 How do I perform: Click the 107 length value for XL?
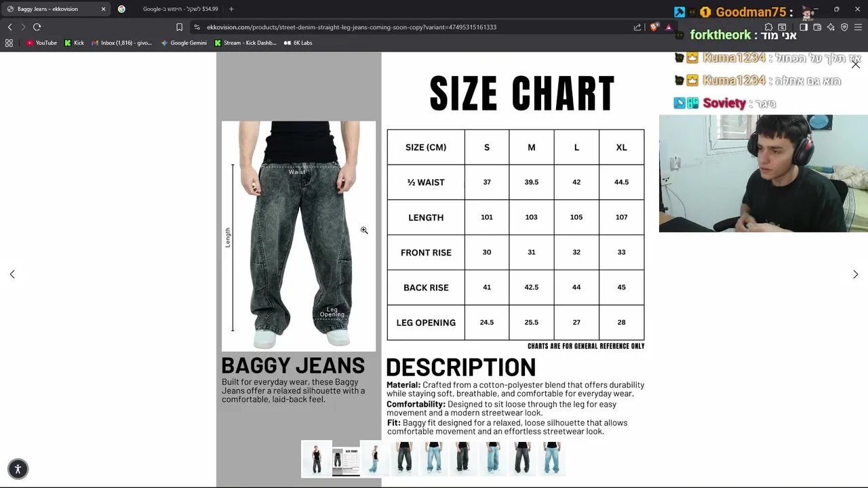coord(622,218)
